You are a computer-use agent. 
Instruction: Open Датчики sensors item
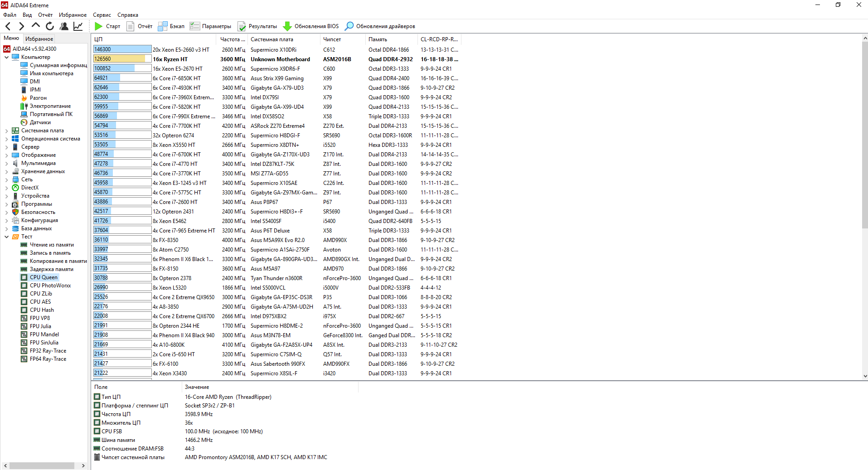tap(40, 122)
